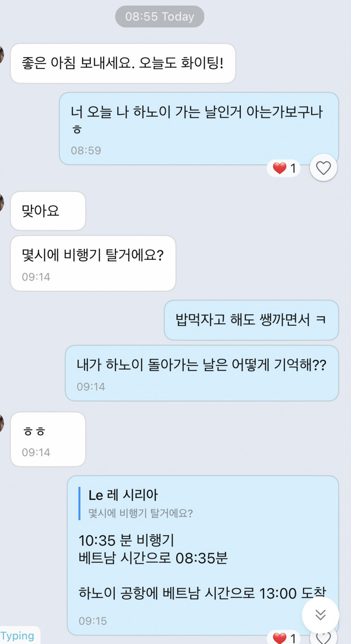Tap the avatar next to 맞아요 bubble
This screenshot has height=644, width=351.
(1, 202)
